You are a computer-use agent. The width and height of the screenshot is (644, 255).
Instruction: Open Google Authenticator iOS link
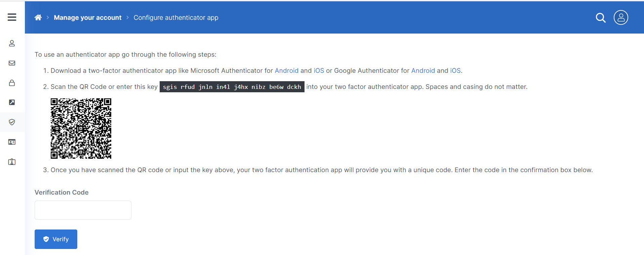click(455, 70)
